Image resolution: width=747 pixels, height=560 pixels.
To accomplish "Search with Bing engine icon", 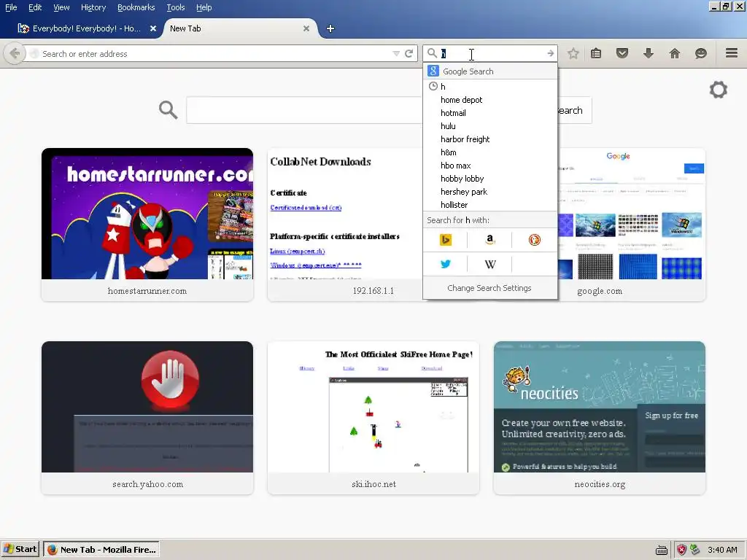I will 446,240.
